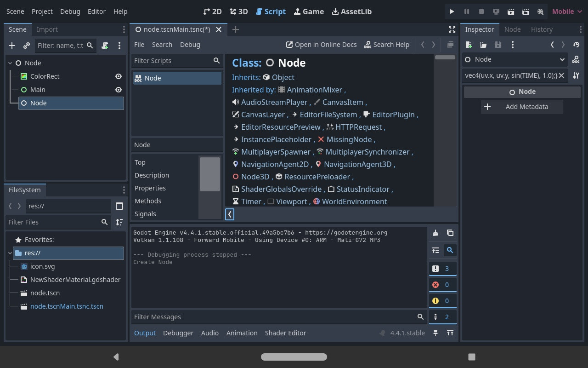Open Inspector property tools menu
The image size is (588, 368).
tap(576, 75)
